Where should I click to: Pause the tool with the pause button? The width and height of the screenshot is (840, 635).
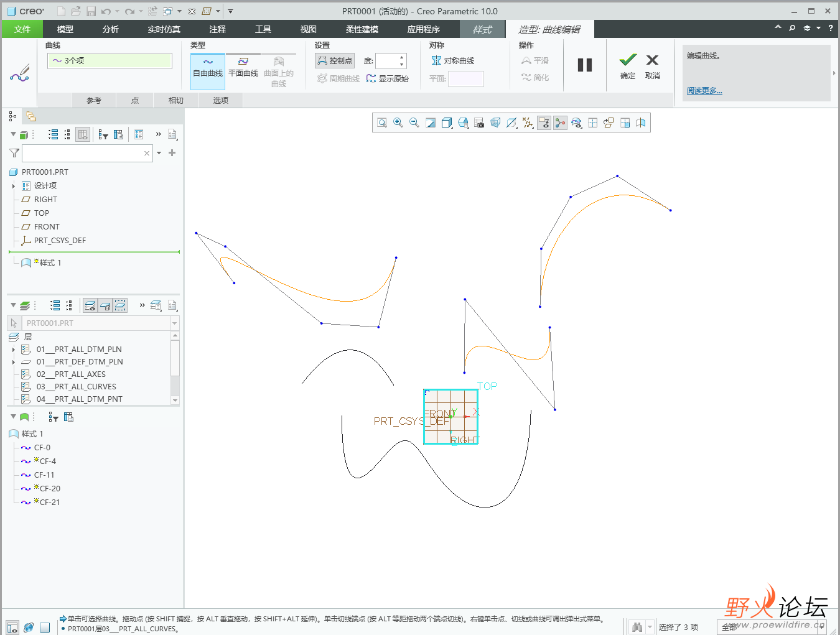point(585,65)
